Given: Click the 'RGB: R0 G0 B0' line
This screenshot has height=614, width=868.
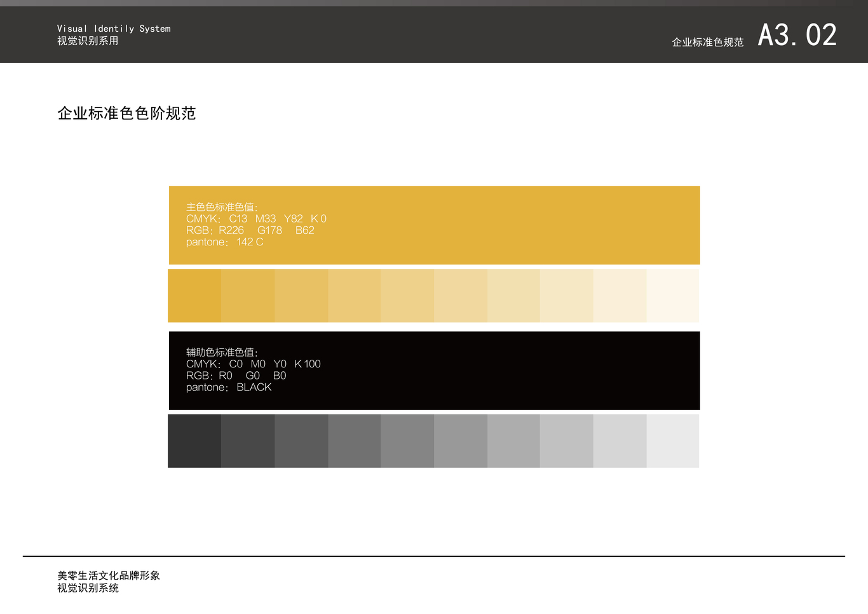Looking at the screenshot, I should coord(236,376).
